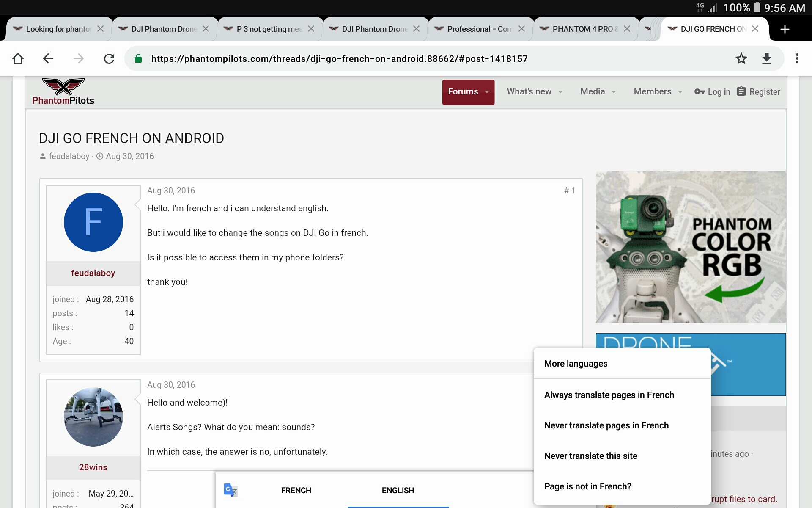
Task: Expand the What's new dropdown arrow
Action: 560,92
